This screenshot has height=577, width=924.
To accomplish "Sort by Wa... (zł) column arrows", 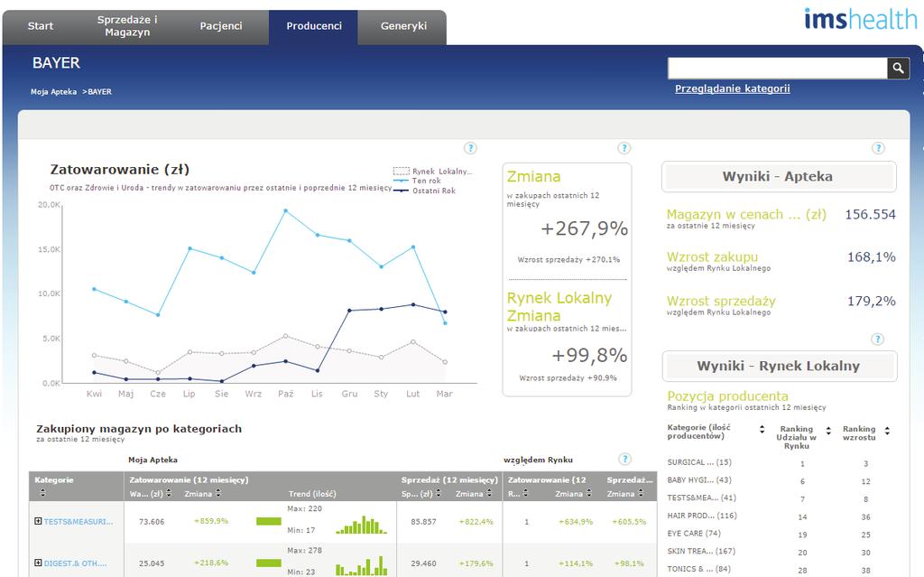I will tap(169, 493).
